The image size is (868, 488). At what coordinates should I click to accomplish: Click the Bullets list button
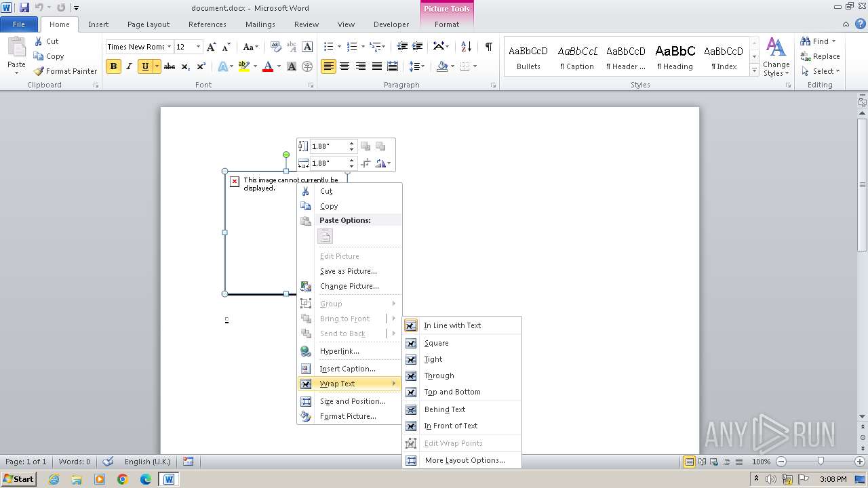coord(328,47)
